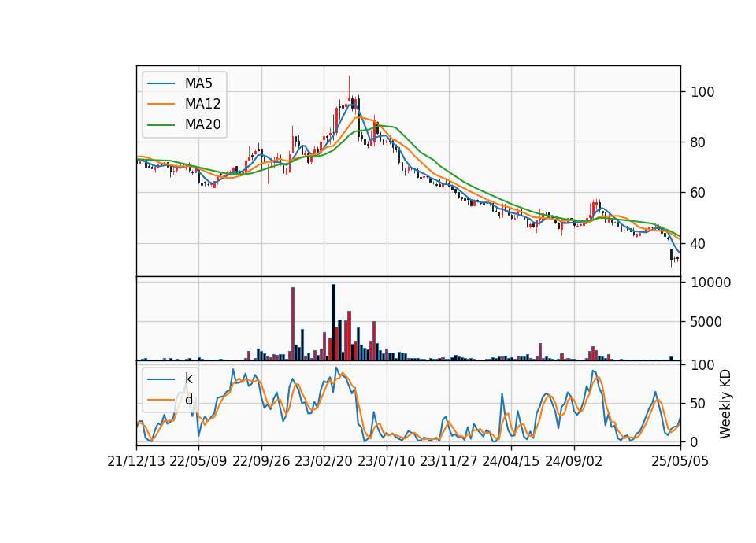This screenshot has height=543, width=756.
Task: Click the volume axis value 10000
Action: tap(710, 283)
